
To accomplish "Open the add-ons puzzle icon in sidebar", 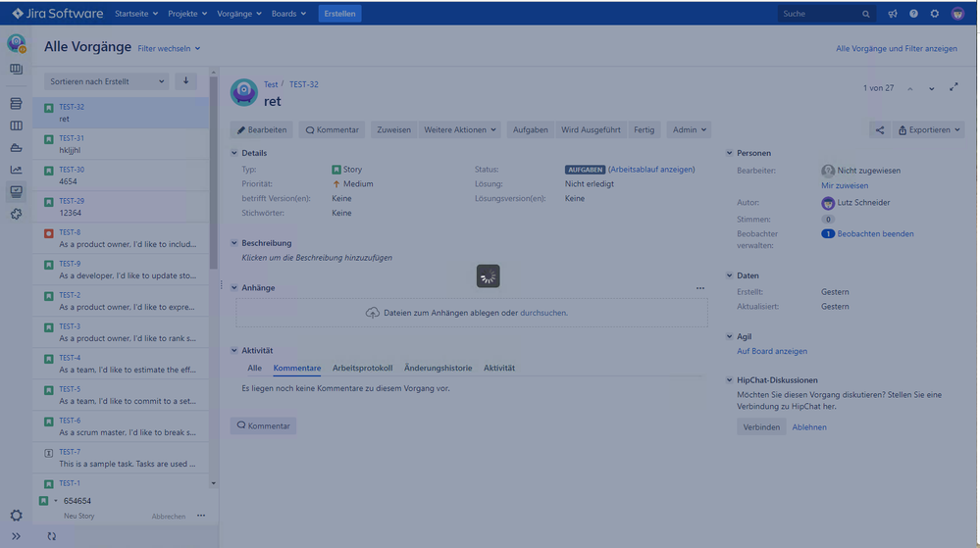I will (x=17, y=214).
